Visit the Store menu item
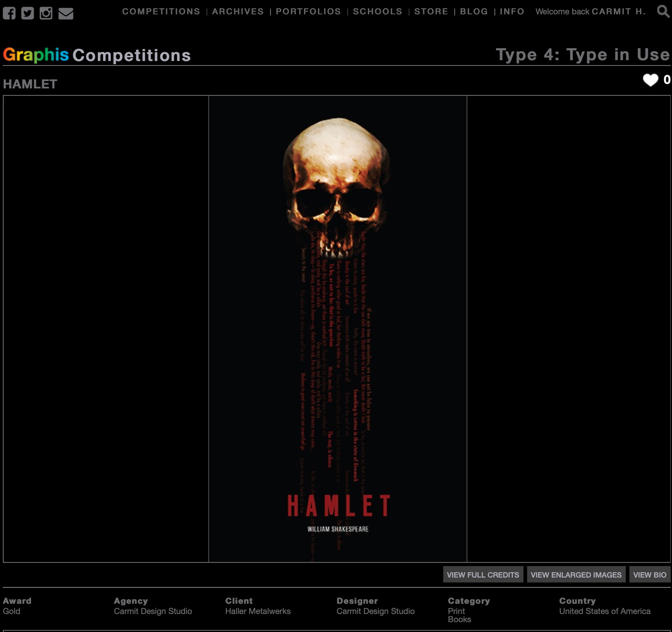This screenshot has width=672, height=632. [x=431, y=11]
